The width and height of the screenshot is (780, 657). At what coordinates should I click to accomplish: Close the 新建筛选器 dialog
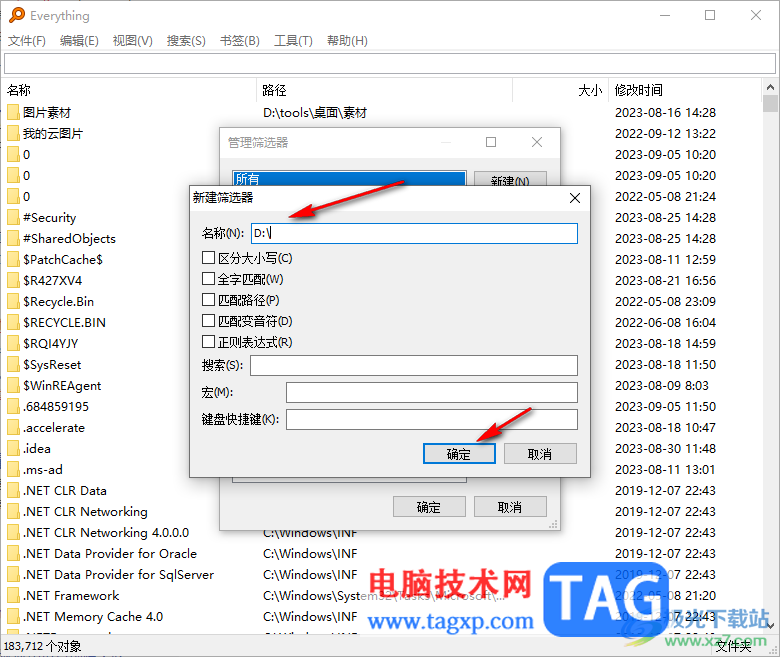pos(575,198)
